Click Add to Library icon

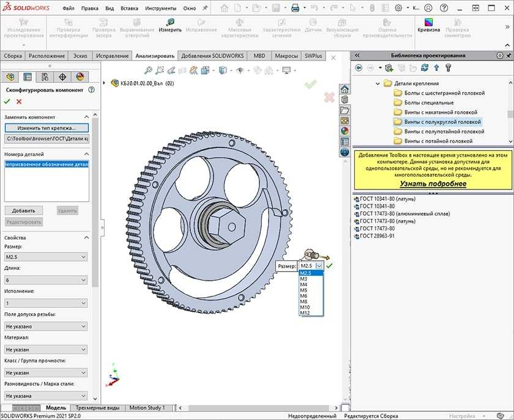click(x=389, y=68)
